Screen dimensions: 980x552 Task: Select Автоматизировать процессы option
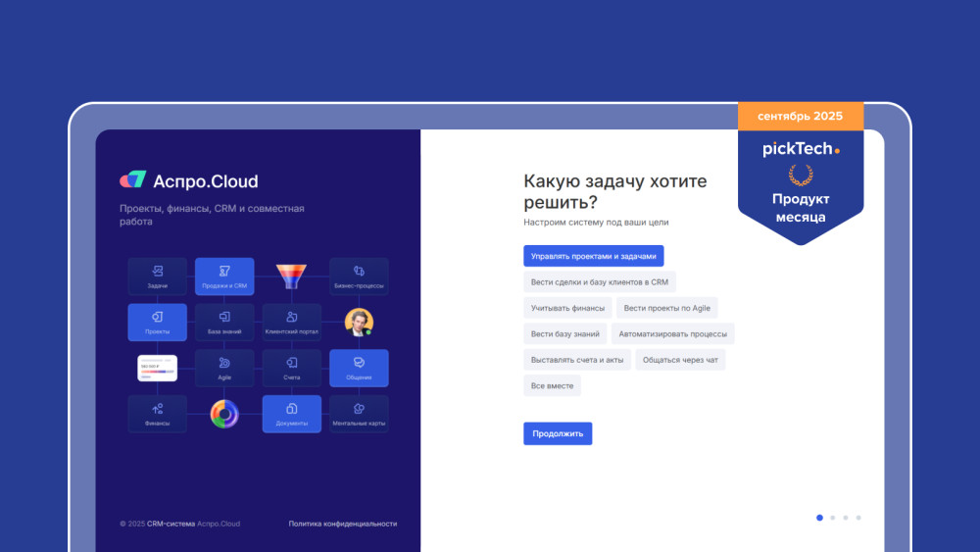click(672, 333)
